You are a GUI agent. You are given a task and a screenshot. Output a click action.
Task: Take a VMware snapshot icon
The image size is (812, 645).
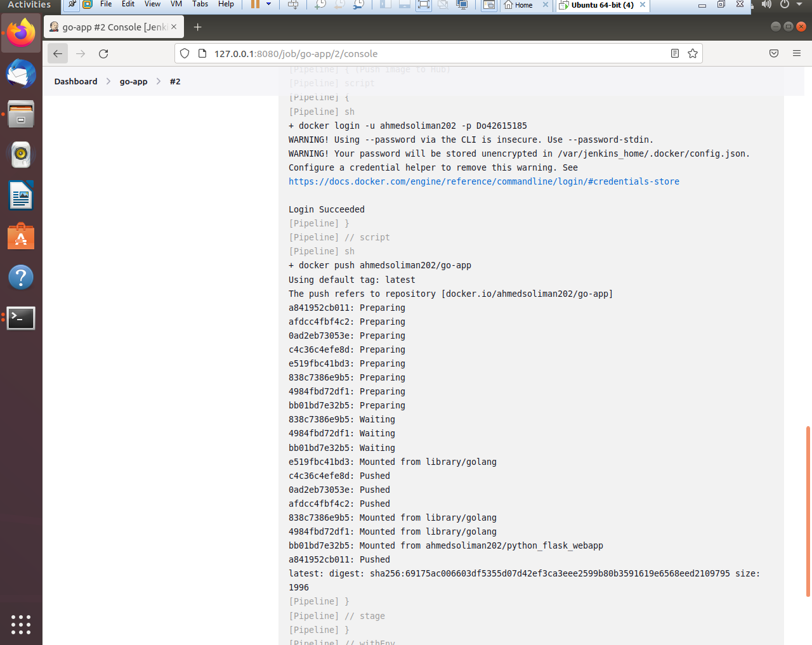point(320,4)
